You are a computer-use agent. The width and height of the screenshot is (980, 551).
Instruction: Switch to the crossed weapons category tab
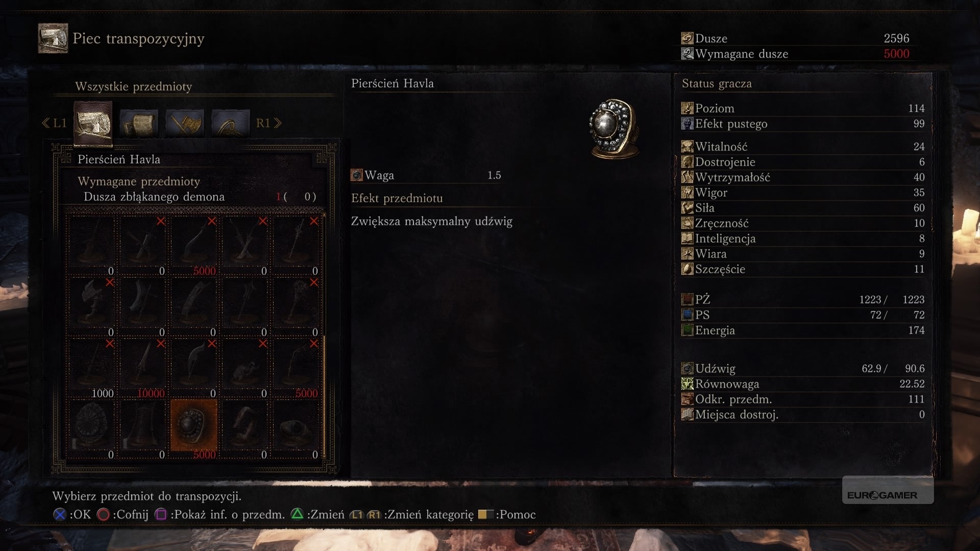185,123
